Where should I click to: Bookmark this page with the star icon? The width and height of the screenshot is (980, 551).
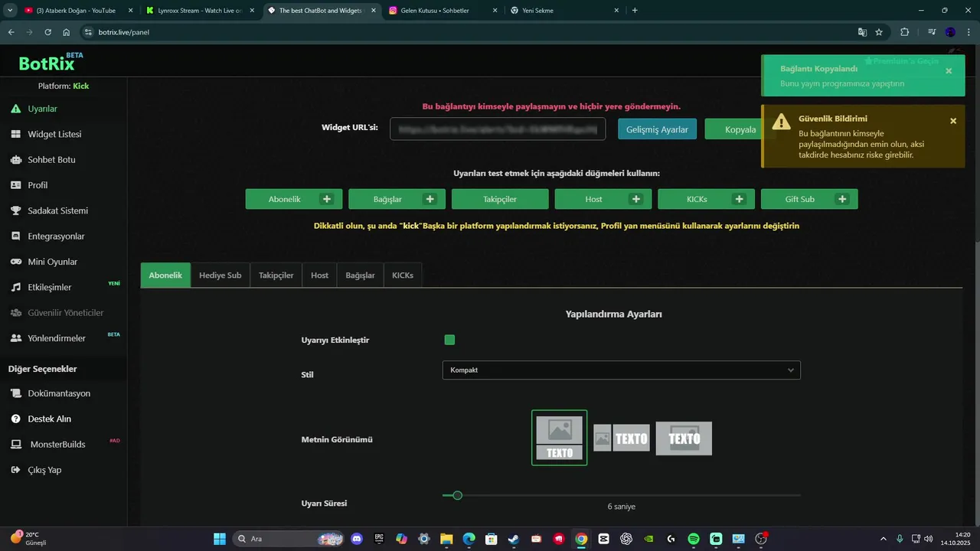(879, 32)
